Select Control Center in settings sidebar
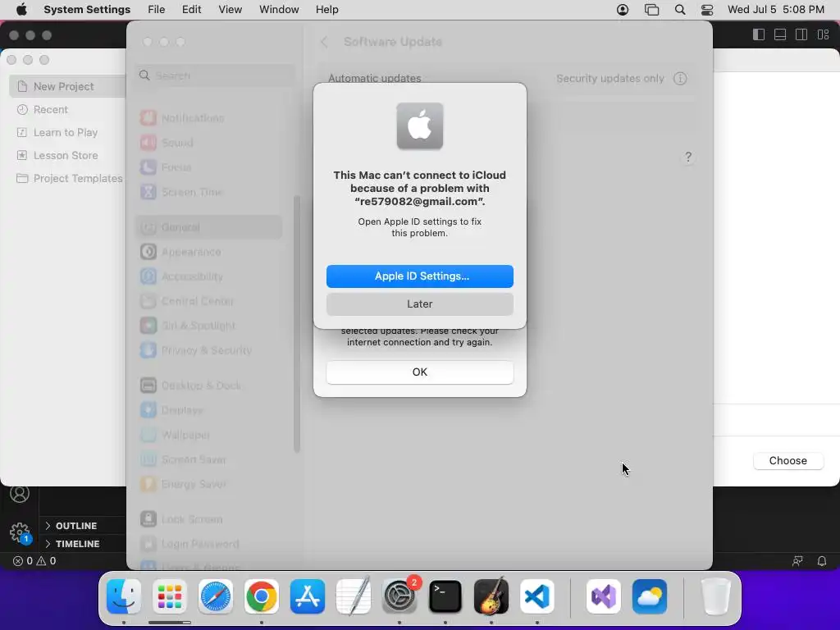 pyautogui.click(x=208, y=301)
